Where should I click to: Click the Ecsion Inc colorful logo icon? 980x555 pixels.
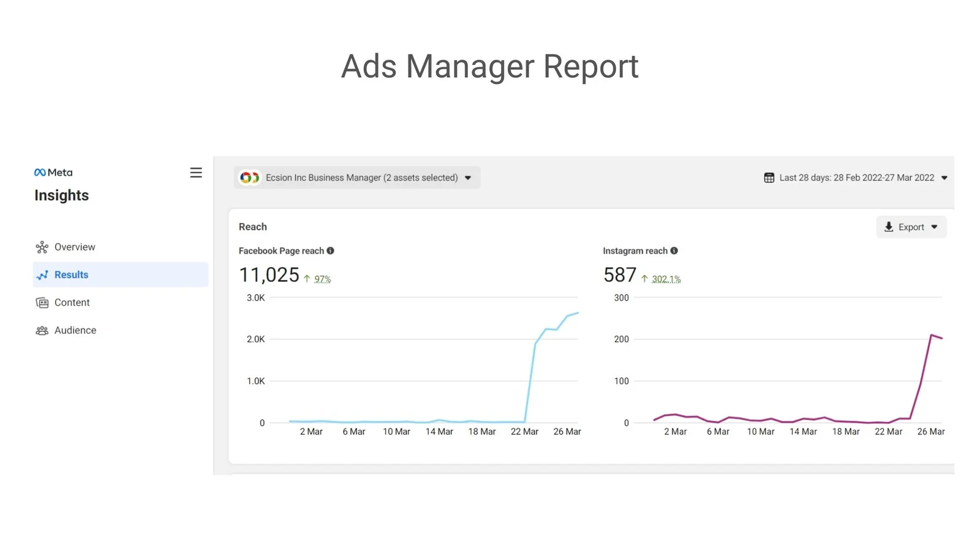click(249, 178)
